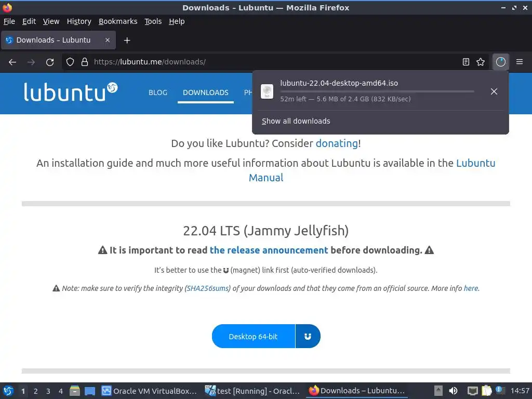Click the 22.04 LTS (Jammy Jellyfish) heading
This screenshot has height=399, width=532.
pyautogui.click(x=265, y=231)
